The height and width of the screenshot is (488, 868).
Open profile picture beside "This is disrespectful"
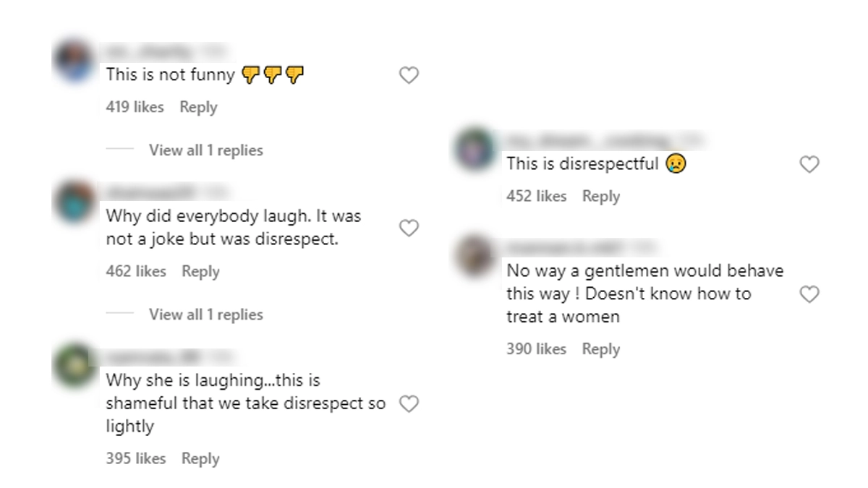pos(475,150)
